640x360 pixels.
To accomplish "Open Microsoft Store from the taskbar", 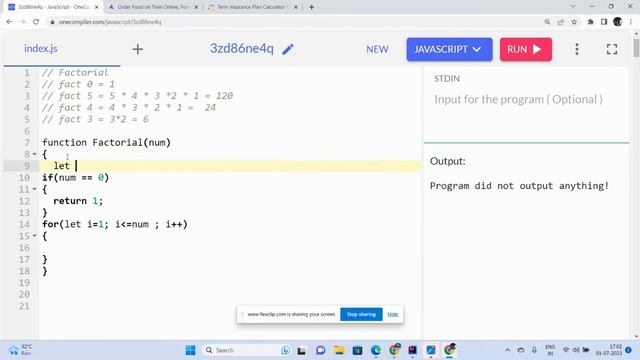I will [x=357, y=350].
